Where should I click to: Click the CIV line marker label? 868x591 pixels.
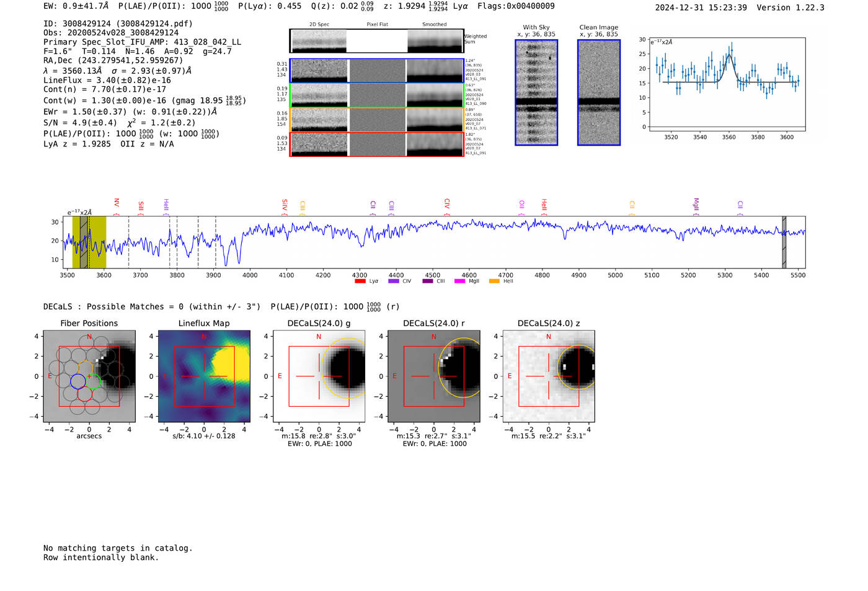447,204
